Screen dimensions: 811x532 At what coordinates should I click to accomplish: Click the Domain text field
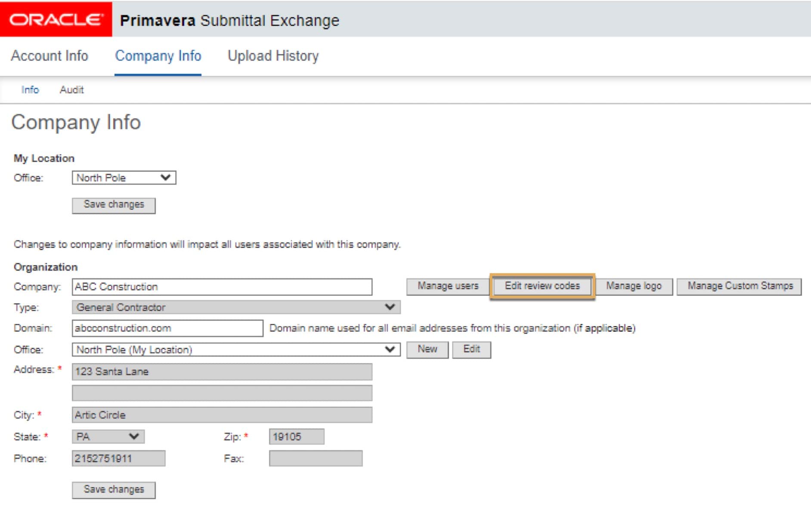click(x=167, y=328)
